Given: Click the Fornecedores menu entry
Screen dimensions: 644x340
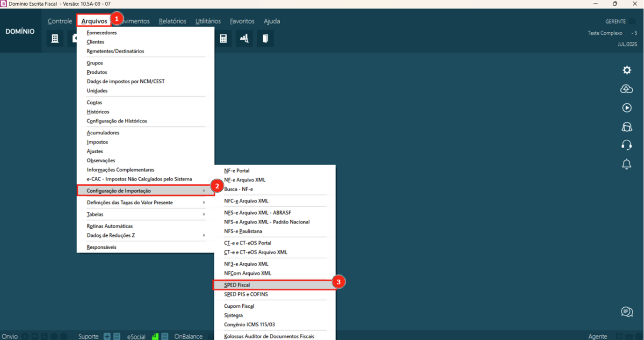Looking at the screenshot, I should tap(101, 33).
